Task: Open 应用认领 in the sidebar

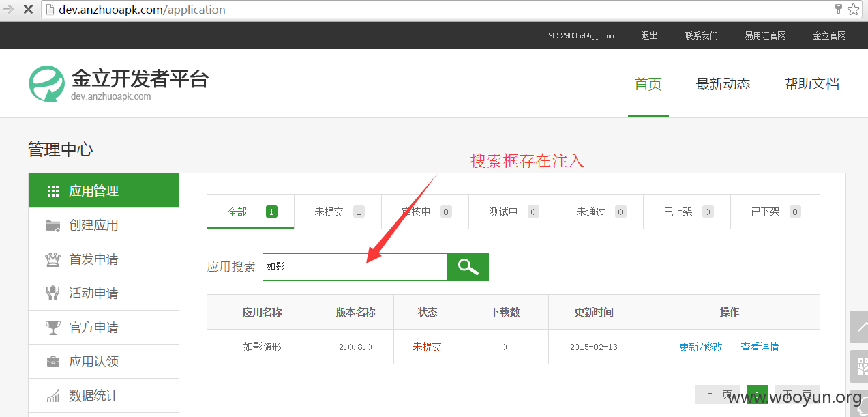Action: [104, 362]
